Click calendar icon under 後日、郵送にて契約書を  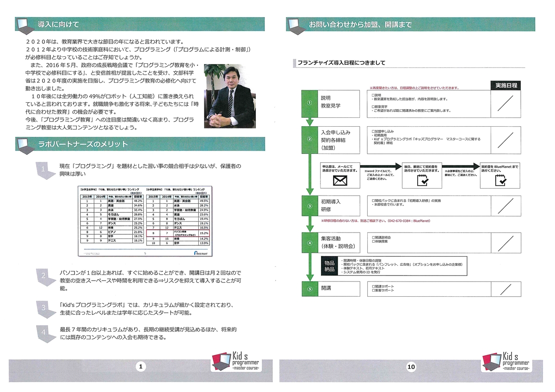coord(422,181)
